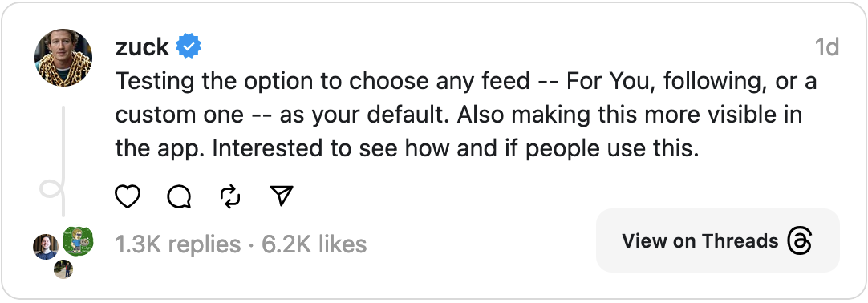Like the post with the heart icon

pyautogui.click(x=128, y=196)
